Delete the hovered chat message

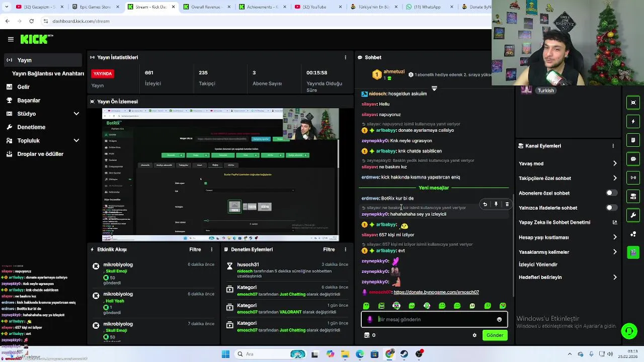(507, 204)
